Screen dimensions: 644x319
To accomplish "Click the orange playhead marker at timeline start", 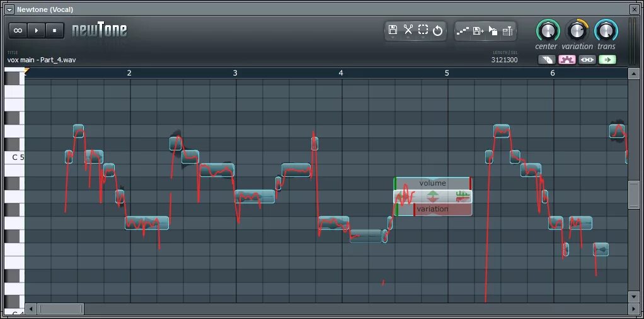I will pyautogui.click(x=26, y=71).
